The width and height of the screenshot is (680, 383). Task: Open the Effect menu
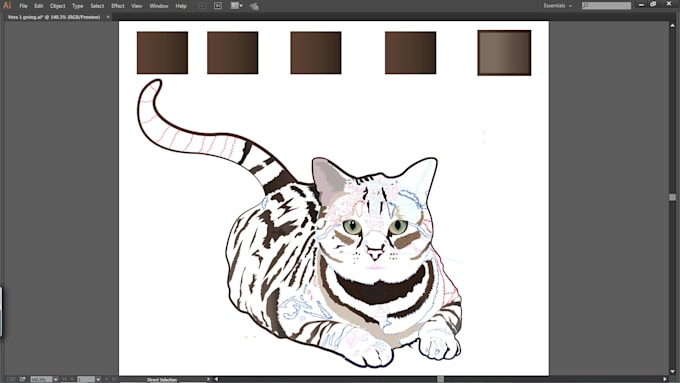point(118,6)
